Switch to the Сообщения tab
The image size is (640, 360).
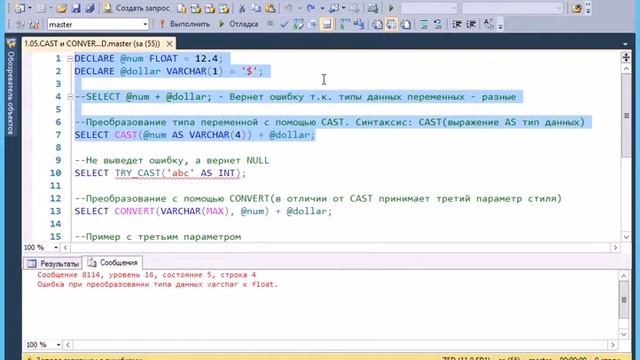coord(112,262)
